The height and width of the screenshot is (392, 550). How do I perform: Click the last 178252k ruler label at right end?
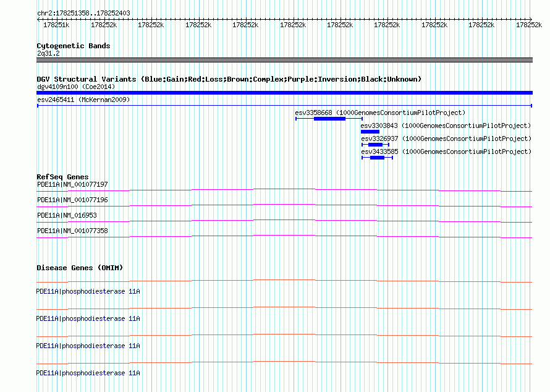[529, 25]
